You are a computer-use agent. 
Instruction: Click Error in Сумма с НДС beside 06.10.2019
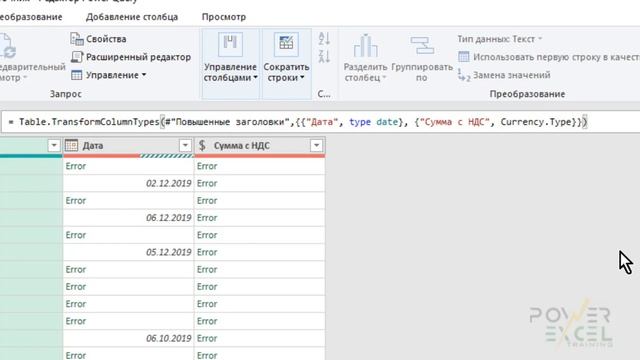(x=207, y=338)
